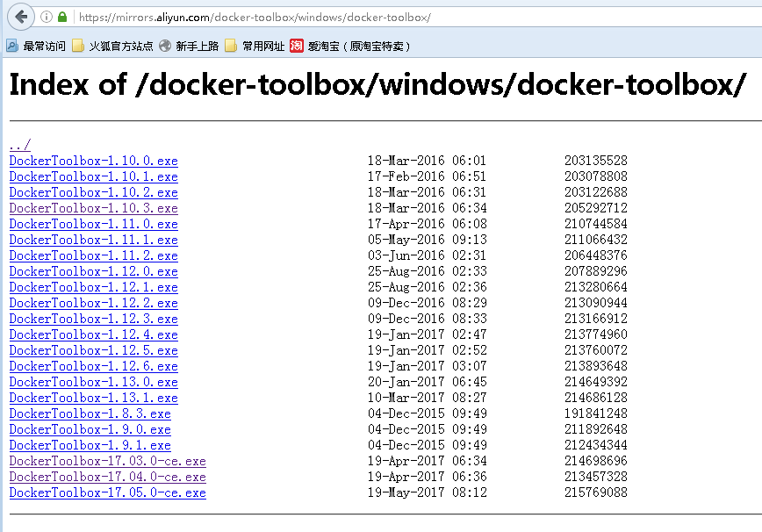Download DockerToolbox-1.10.1.exe
The image size is (762, 532).
[x=94, y=176]
